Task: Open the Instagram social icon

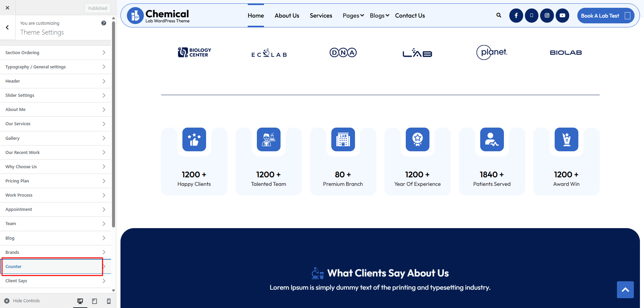Action: point(547,16)
